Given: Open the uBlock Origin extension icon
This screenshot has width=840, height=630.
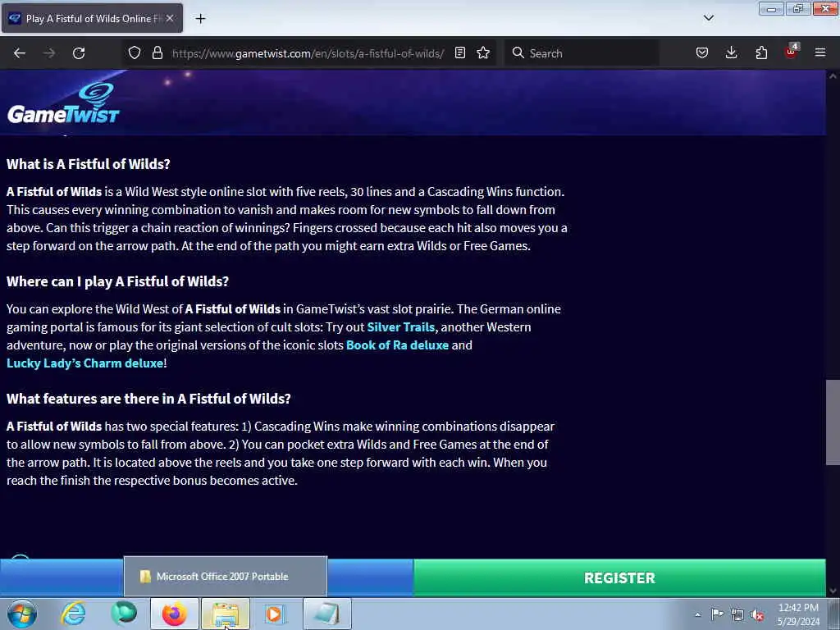Looking at the screenshot, I should pyautogui.click(x=792, y=52).
